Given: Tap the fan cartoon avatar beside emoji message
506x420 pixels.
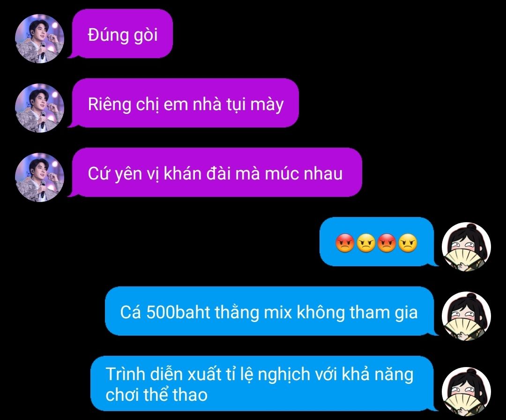Looking at the screenshot, I should coord(466,247).
